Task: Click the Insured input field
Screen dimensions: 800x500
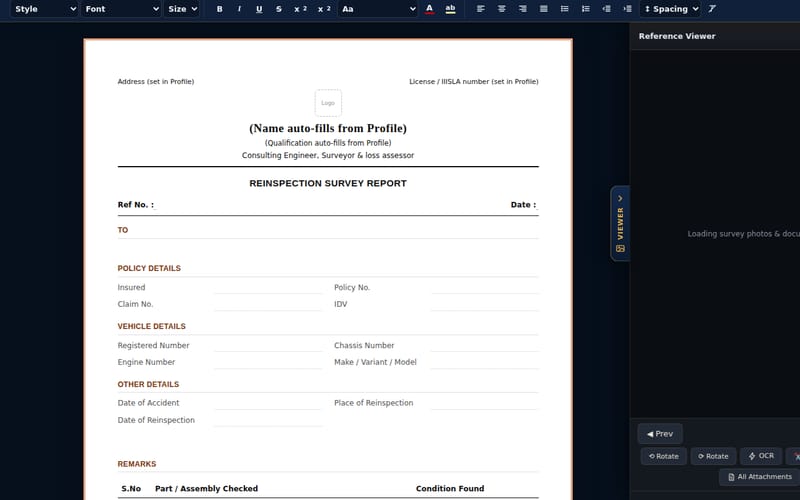Action: 268,288
